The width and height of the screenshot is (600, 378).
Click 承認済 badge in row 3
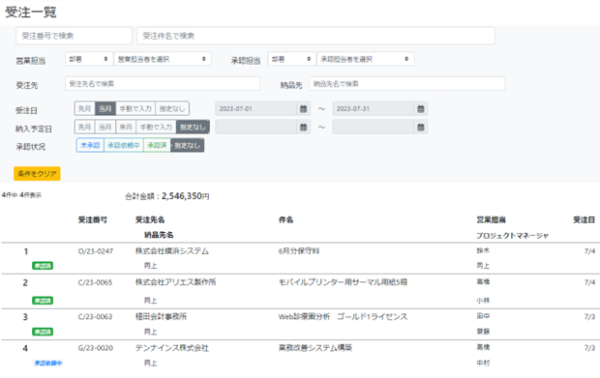pos(42,332)
